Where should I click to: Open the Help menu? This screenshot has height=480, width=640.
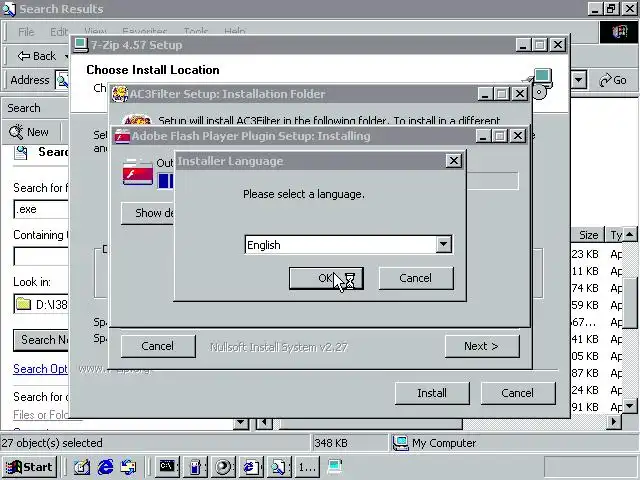pos(235,32)
